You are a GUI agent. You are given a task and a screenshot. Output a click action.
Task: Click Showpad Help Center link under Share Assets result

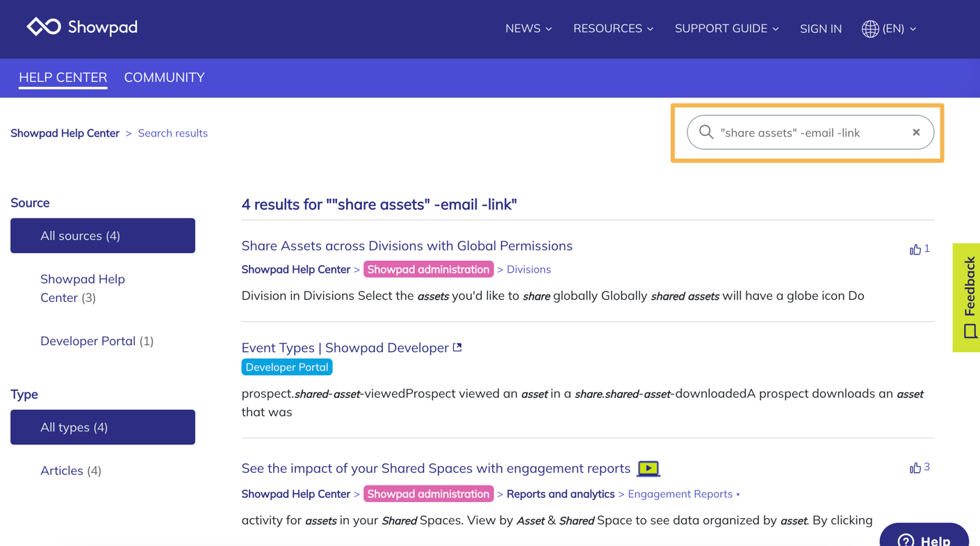(295, 269)
